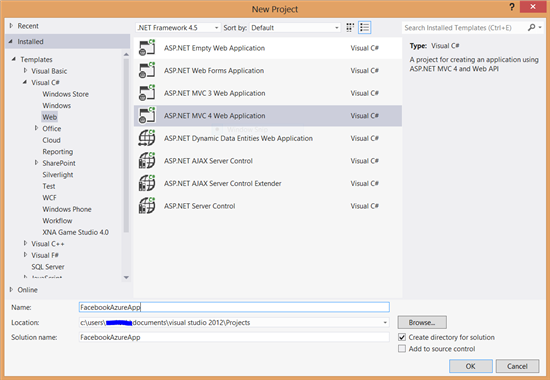This screenshot has height=380, width=550.
Task: Click the template tree vertical scrollbar thumb
Action: (126, 146)
